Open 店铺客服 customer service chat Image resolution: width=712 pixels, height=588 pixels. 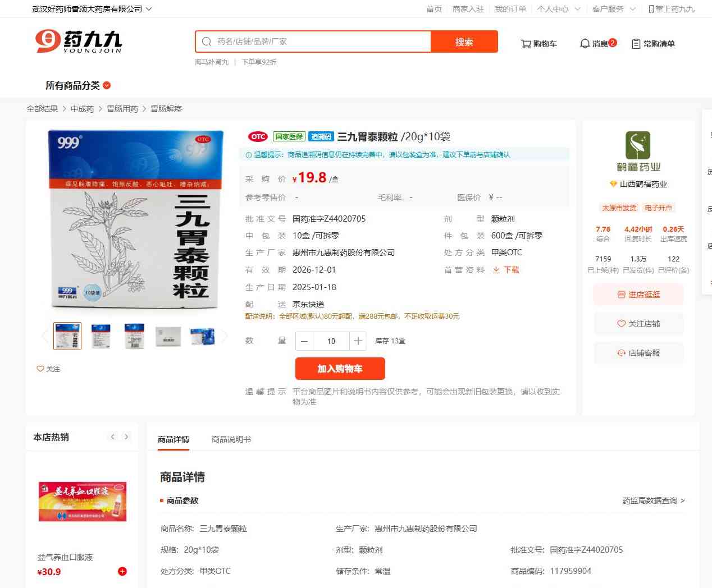(x=638, y=353)
